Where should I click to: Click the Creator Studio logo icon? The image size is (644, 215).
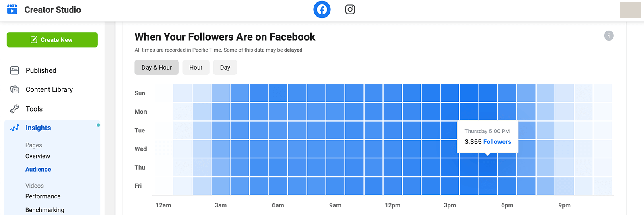12,10
